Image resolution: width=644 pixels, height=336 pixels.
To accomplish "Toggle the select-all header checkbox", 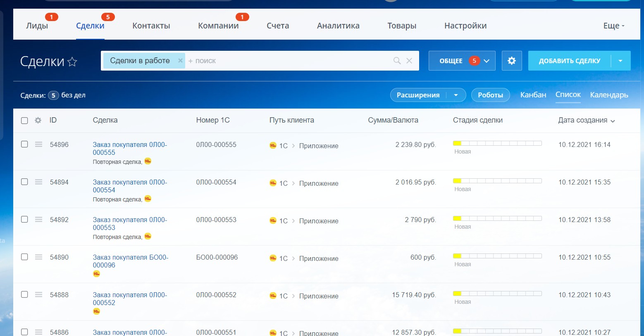I will tap(24, 121).
